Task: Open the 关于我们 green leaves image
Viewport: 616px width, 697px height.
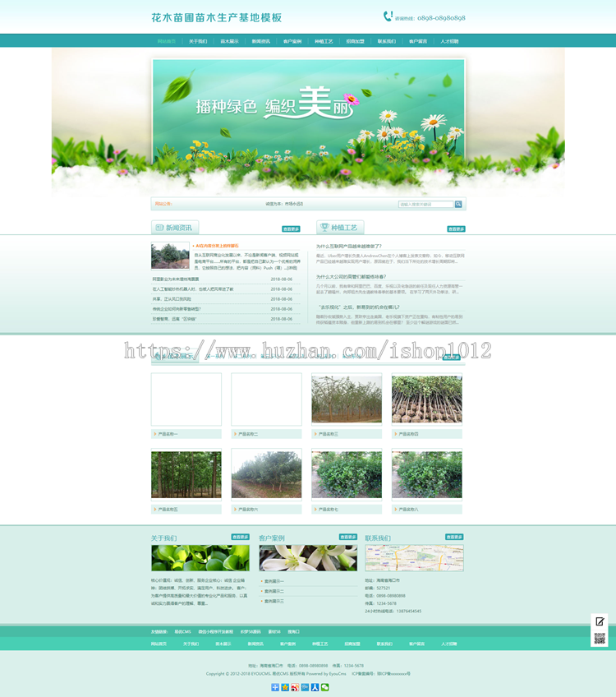Action: (200, 558)
